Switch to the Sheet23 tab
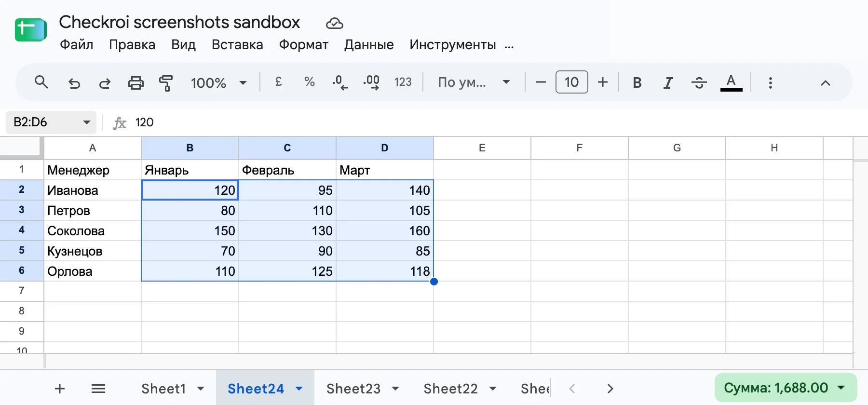 [353, 389]
